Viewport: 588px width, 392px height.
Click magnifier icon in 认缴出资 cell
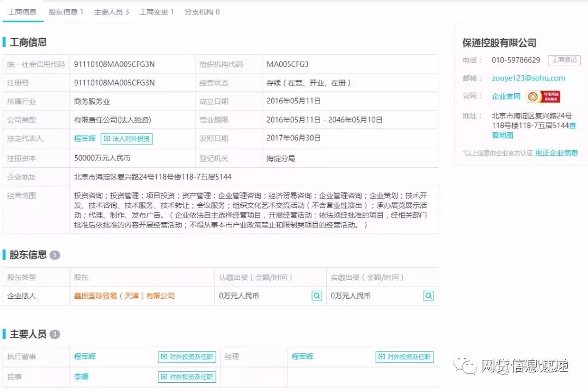click(317, 296)
